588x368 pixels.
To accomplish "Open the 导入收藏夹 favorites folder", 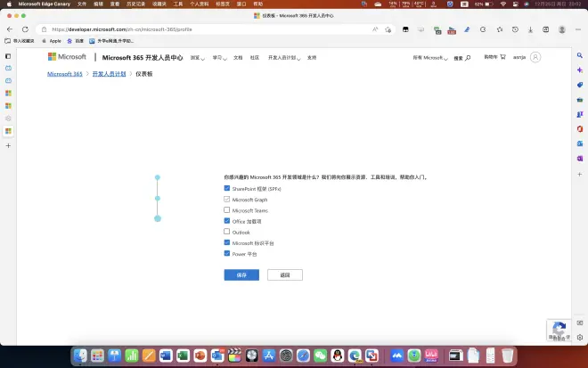I will coord(20,41).
